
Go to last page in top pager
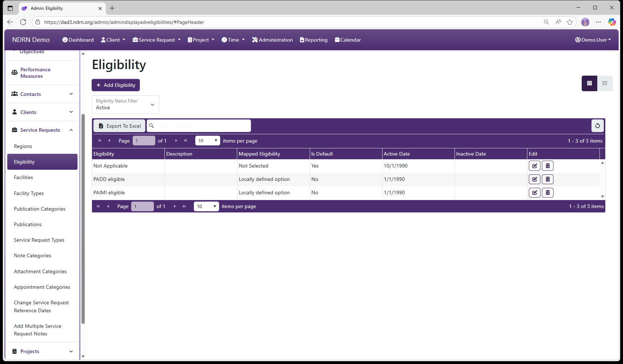[185, 141]
